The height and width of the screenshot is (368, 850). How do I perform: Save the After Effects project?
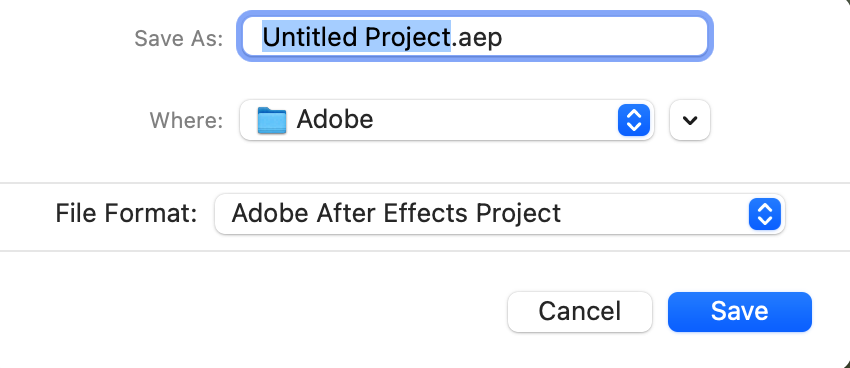coord(739,312)
